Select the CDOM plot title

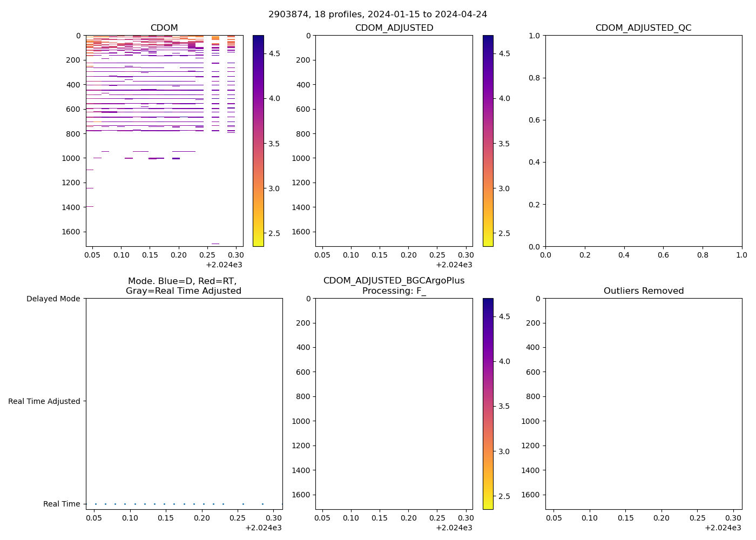pyautogui.click(x=164, y=28)
